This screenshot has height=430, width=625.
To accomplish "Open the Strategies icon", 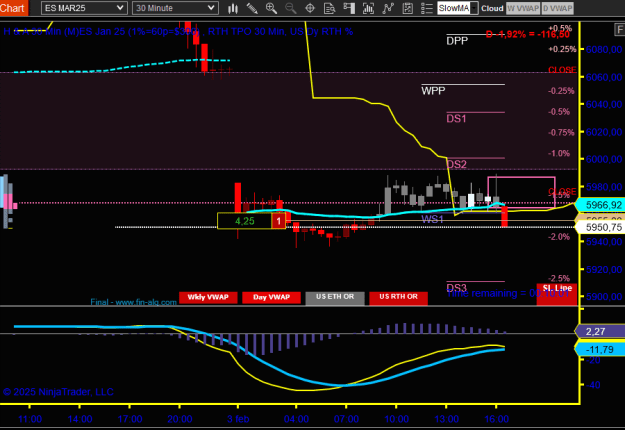I will point(407,8).
